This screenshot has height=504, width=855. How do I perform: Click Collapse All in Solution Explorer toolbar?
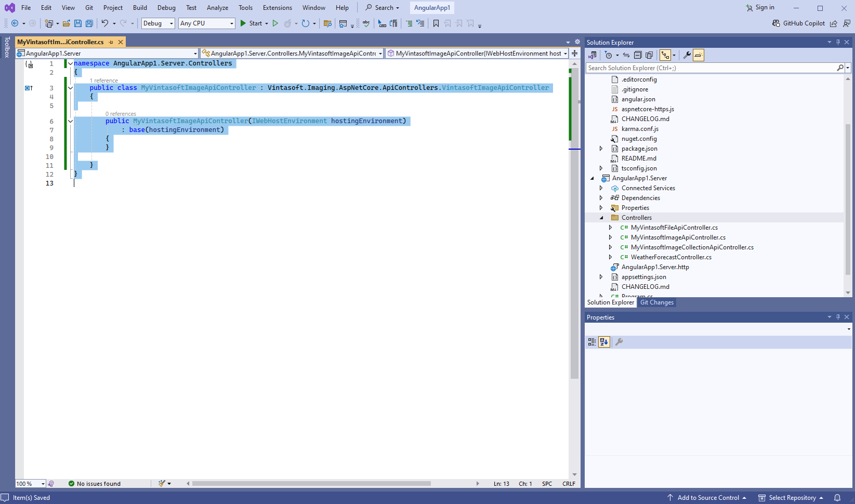click(x=638, y=55)
